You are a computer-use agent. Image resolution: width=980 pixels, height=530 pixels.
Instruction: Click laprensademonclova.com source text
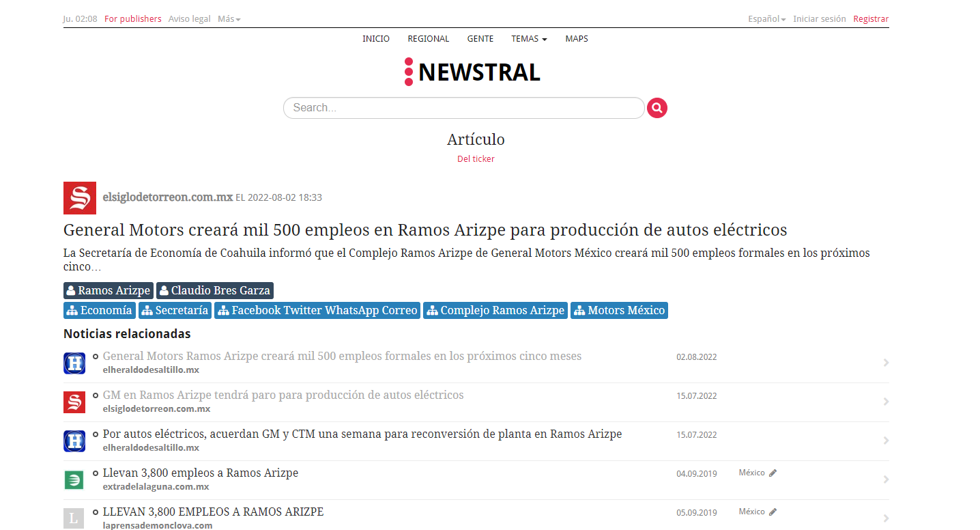[x=158, y=526]
